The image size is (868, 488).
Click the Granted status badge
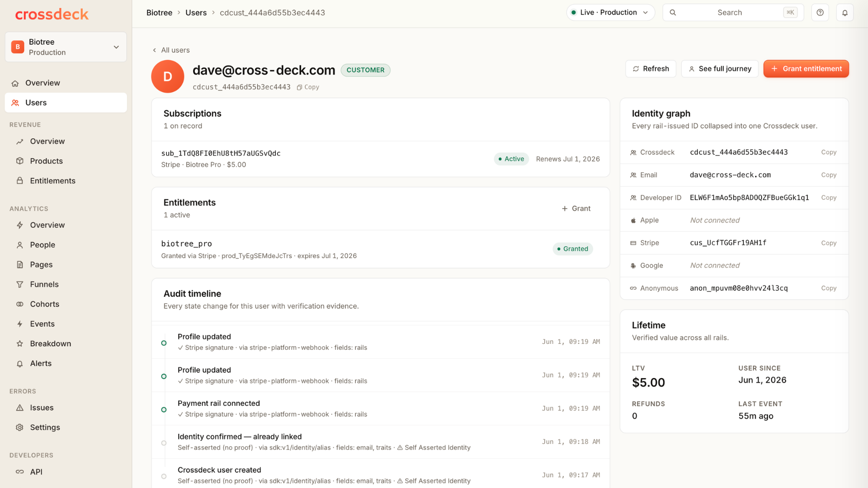(573, 249)
